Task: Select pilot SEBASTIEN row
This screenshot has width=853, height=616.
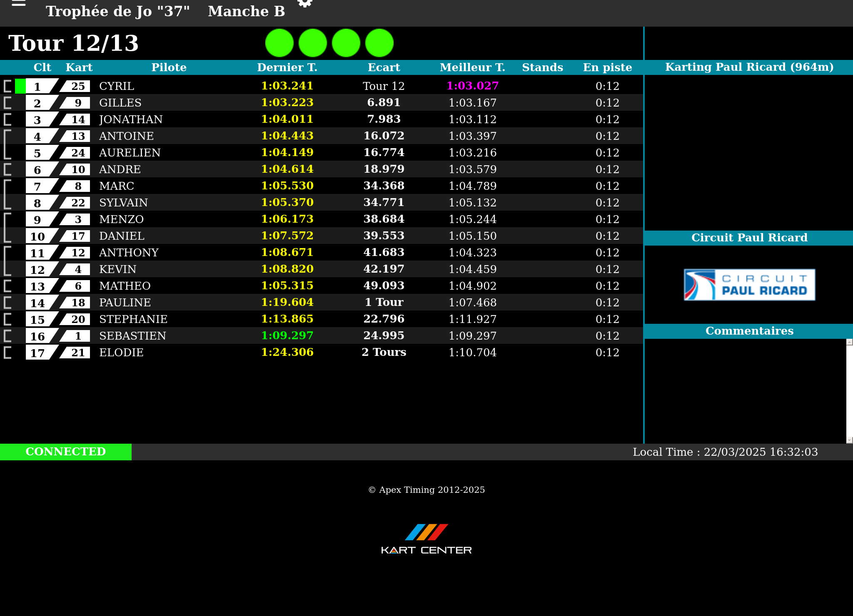Action: coord(132,336)
